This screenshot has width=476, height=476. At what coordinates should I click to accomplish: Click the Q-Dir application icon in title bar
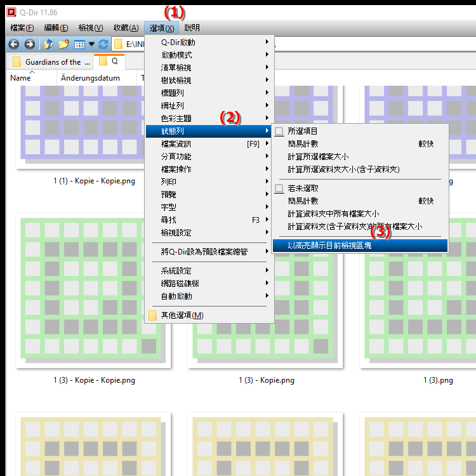11,12
